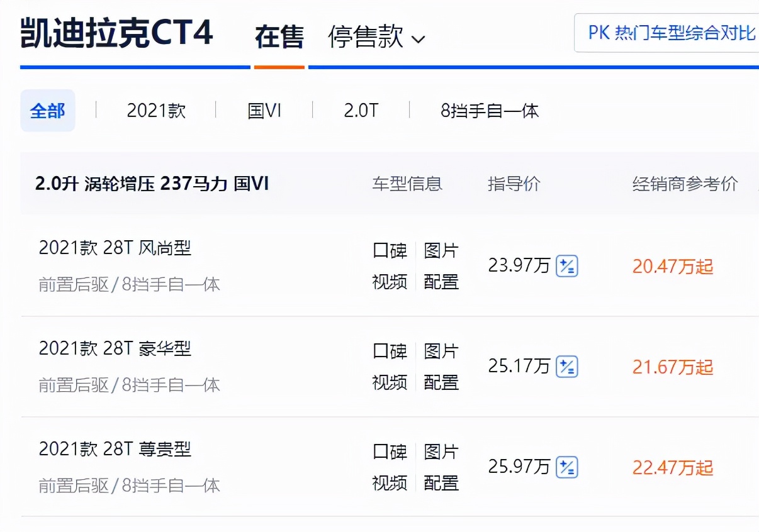The image size is (759, 532).
Task: Open price calculator for 28T 风尚型
Action: click(567, 266)
